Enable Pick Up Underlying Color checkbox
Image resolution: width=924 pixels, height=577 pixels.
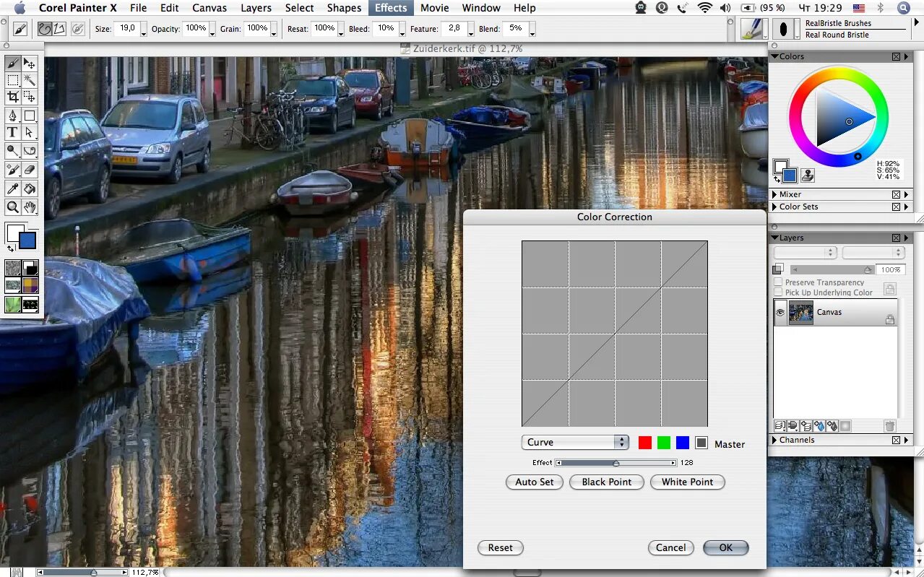point(778,292)
